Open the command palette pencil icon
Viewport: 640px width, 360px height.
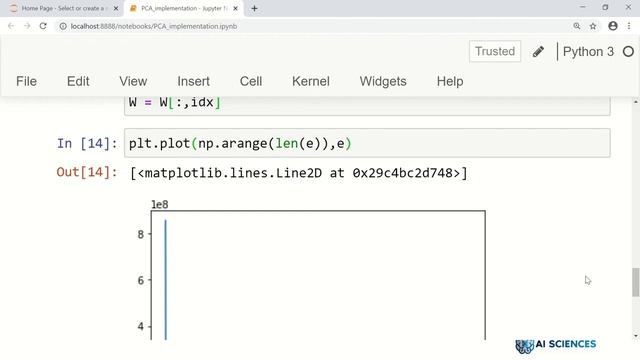538,51
